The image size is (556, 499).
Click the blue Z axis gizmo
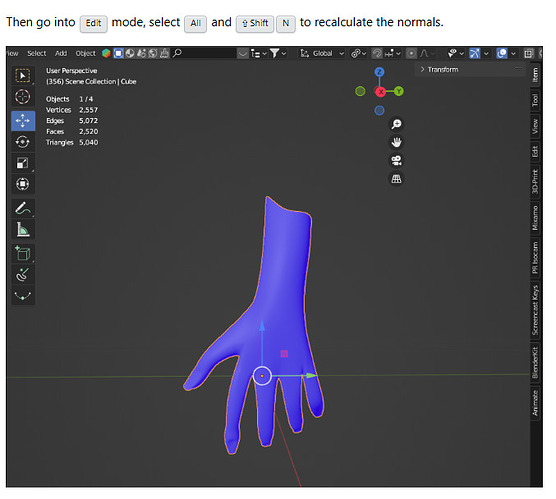coord(379,72)
